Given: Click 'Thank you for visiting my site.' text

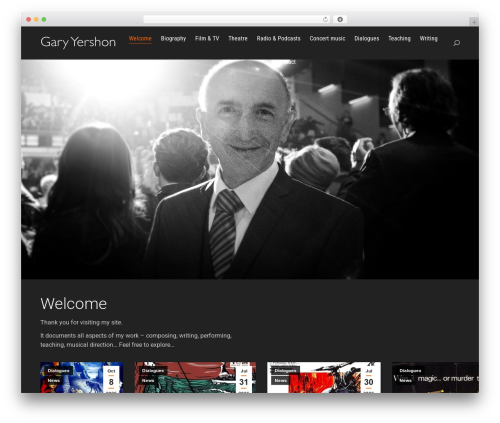Looking at the screenshot, I should click(81, 322).
